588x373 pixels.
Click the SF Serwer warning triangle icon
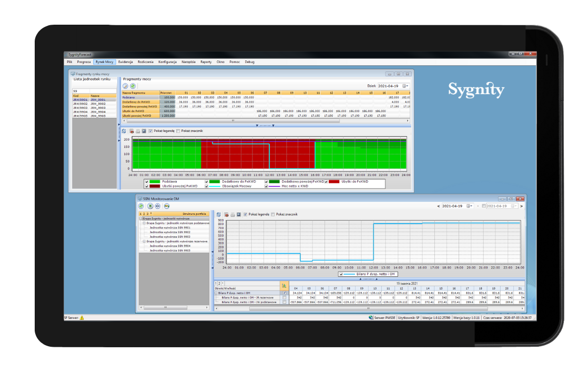[x=82, y=318]
